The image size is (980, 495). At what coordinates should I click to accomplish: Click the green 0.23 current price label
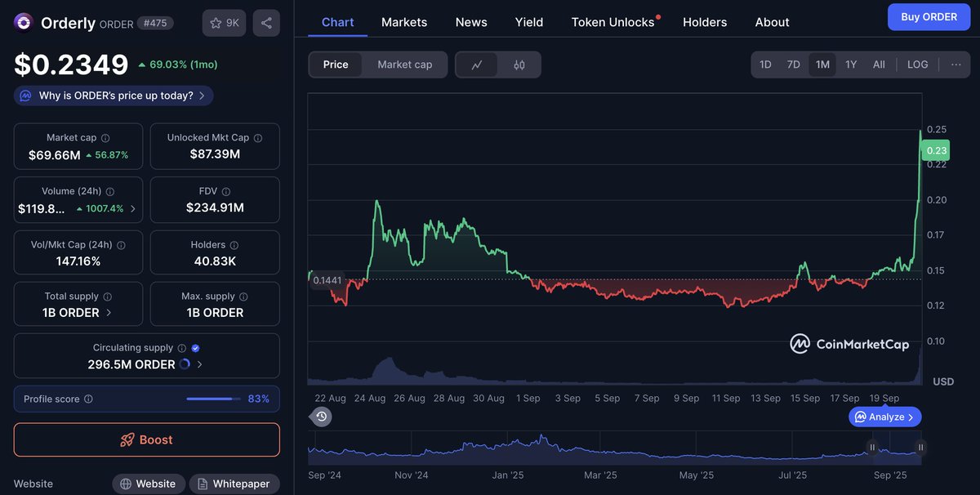pyautogui.click(x=936, y=150)
